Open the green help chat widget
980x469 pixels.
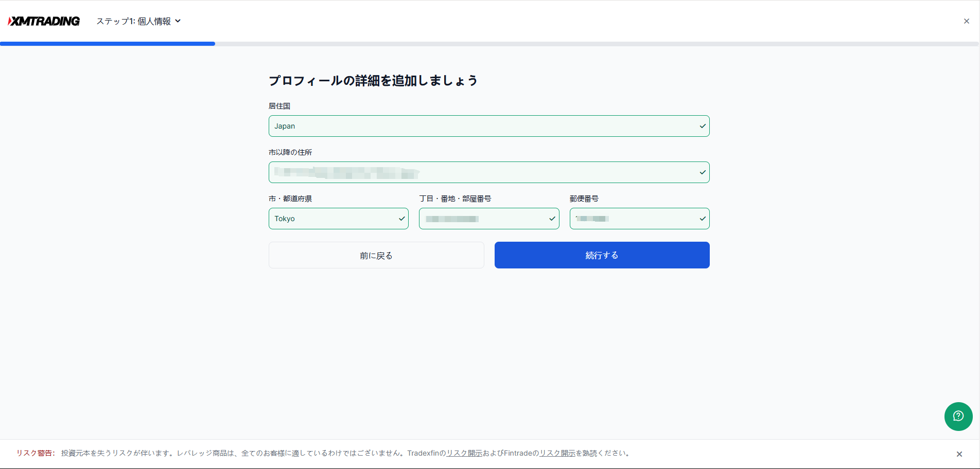pyautogui.click(x=958, y=416)
